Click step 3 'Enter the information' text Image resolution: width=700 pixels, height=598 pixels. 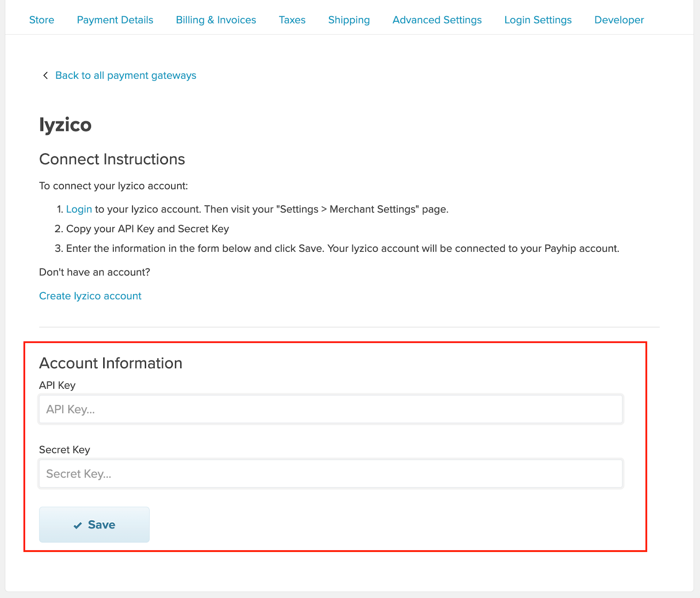343,249
